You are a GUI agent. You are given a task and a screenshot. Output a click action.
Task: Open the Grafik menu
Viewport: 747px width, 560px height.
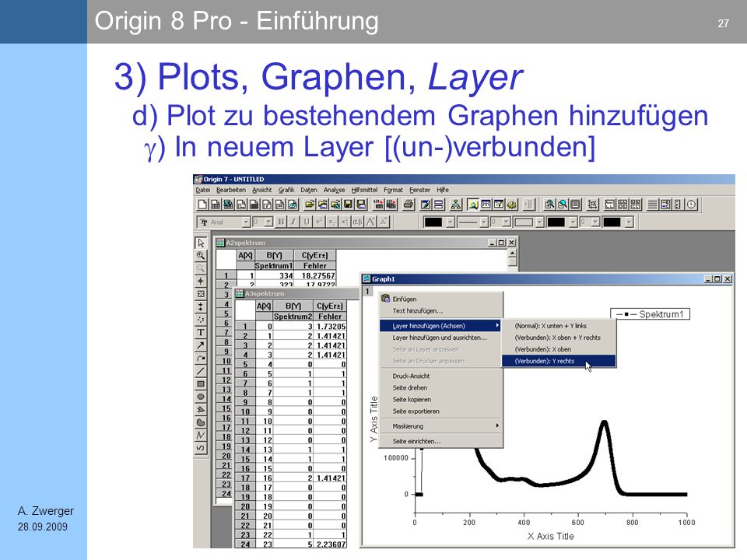tap(286, 190)
